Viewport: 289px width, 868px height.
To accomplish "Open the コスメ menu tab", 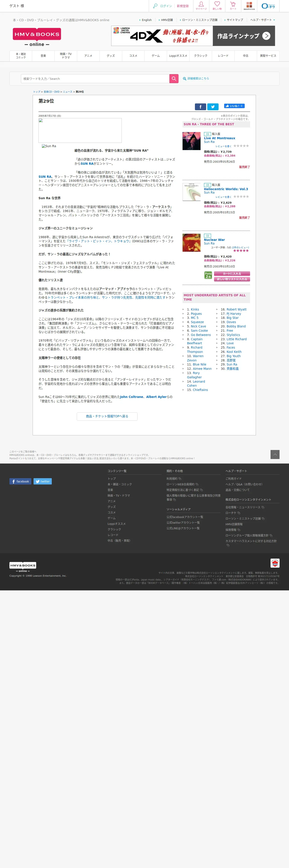I will point(133,56).
